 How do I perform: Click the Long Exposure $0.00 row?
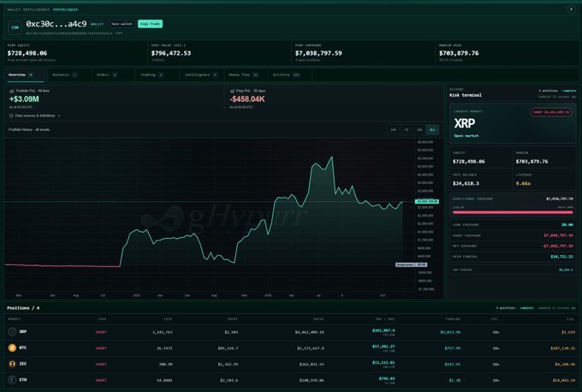point(513,224)
